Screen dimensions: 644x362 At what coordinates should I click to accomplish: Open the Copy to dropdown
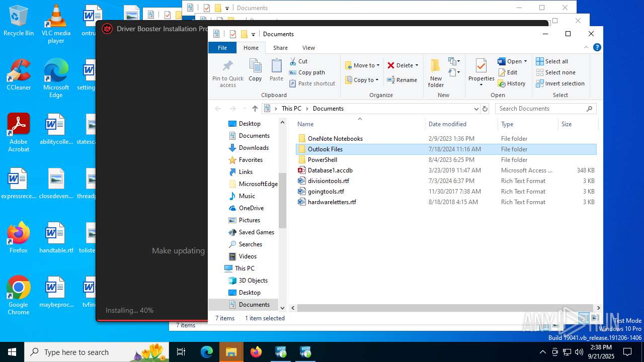click(x=362, y=80)
